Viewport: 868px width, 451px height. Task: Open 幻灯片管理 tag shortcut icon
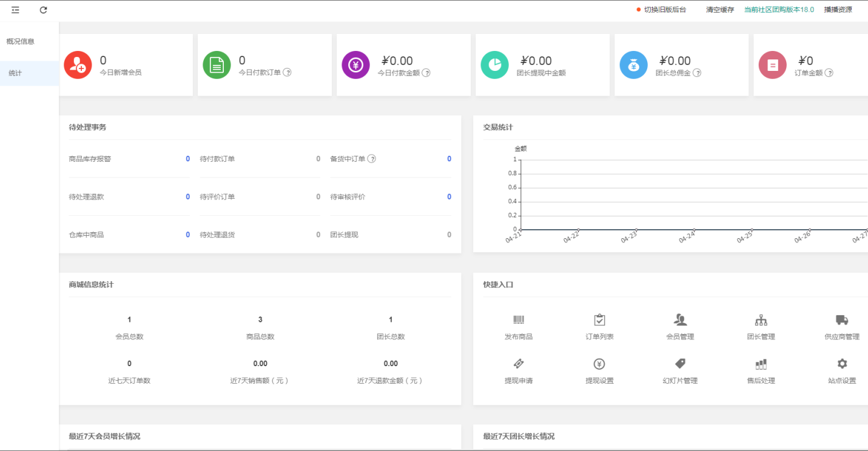click(x=680, y=364)
